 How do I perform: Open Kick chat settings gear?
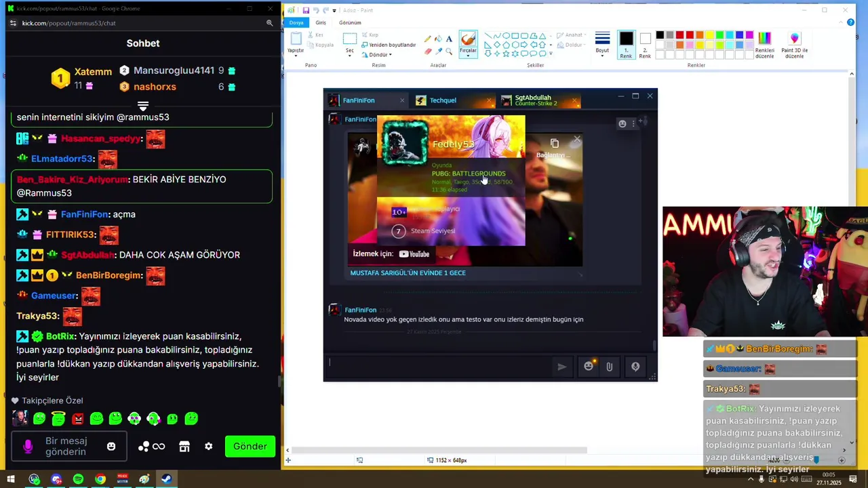[x=208, y=447]
